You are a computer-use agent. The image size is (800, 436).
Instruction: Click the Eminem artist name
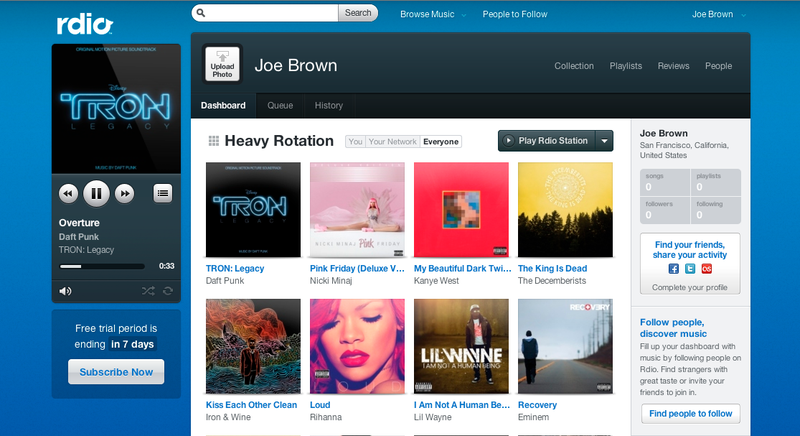tap(534, 417)
